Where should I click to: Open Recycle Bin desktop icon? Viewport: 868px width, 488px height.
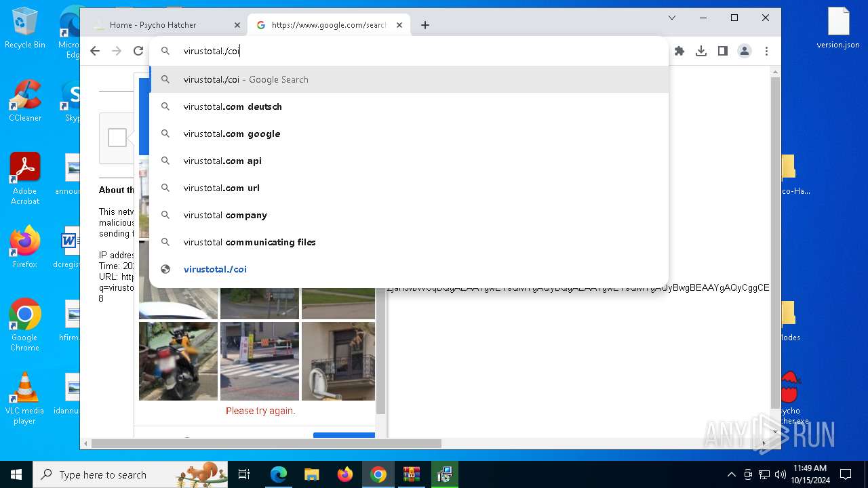(25, 29)
